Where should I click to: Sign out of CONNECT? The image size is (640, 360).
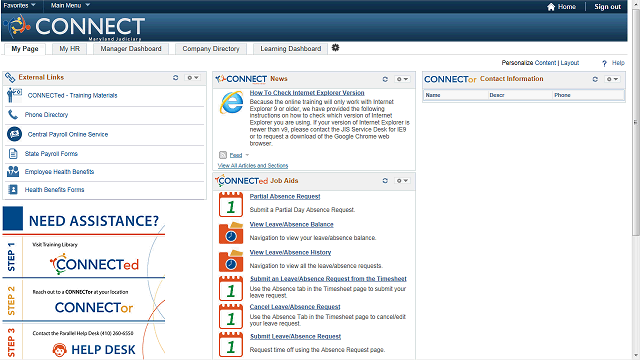[607, 7]
